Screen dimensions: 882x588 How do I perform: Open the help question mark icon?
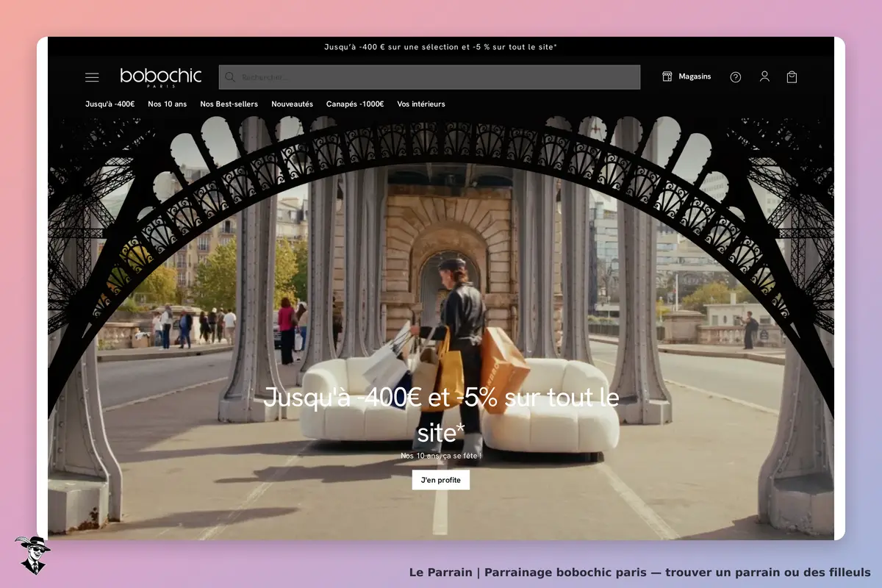[x=735, y=77]
